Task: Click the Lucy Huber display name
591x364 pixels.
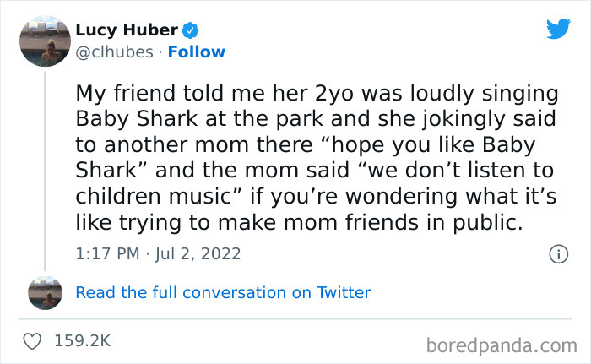Action: (127, 31)
